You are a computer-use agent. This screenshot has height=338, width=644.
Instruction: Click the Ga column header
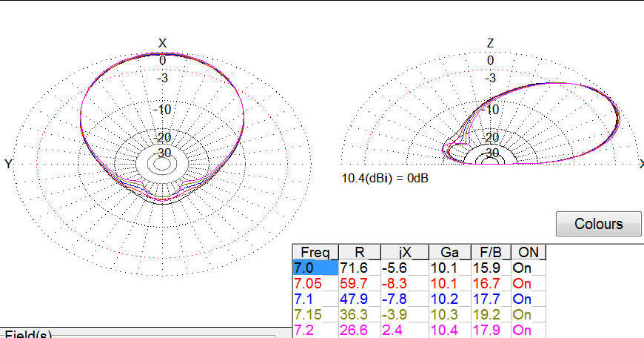(x=449, y=252)
